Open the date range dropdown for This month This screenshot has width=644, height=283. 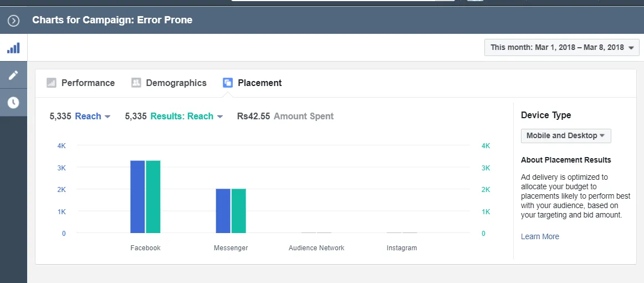coord(562,47)
